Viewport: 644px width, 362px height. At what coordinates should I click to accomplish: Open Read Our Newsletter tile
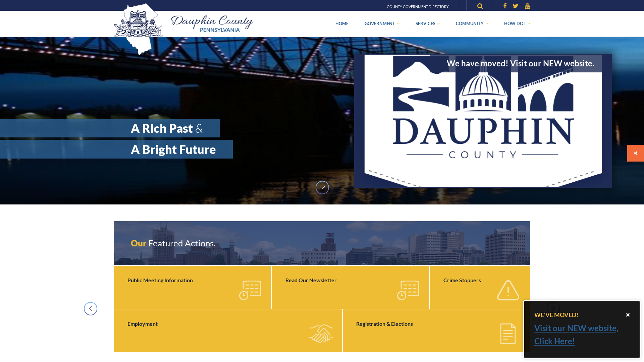351,287
